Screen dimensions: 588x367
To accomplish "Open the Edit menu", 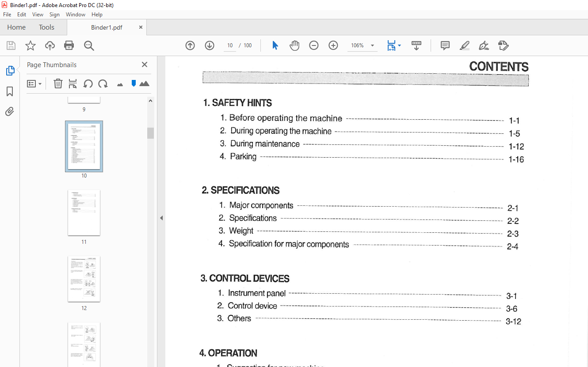I will click(x=22, y=15).
